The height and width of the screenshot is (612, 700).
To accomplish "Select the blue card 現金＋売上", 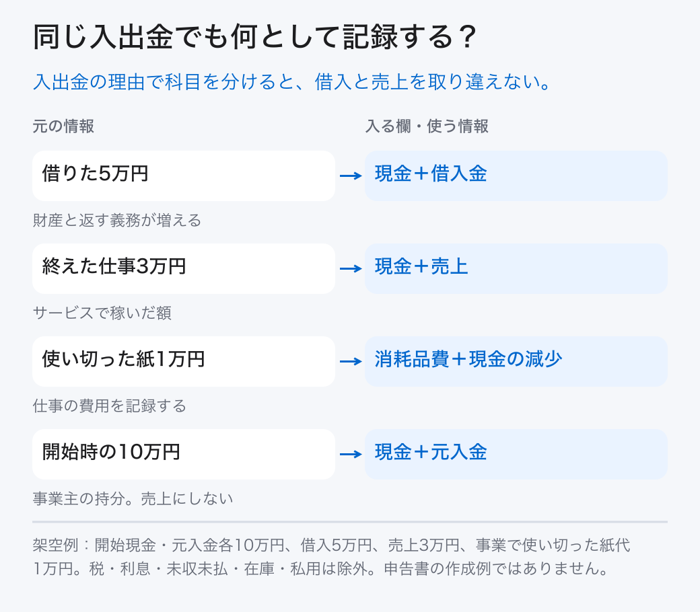I will point(516,268).
